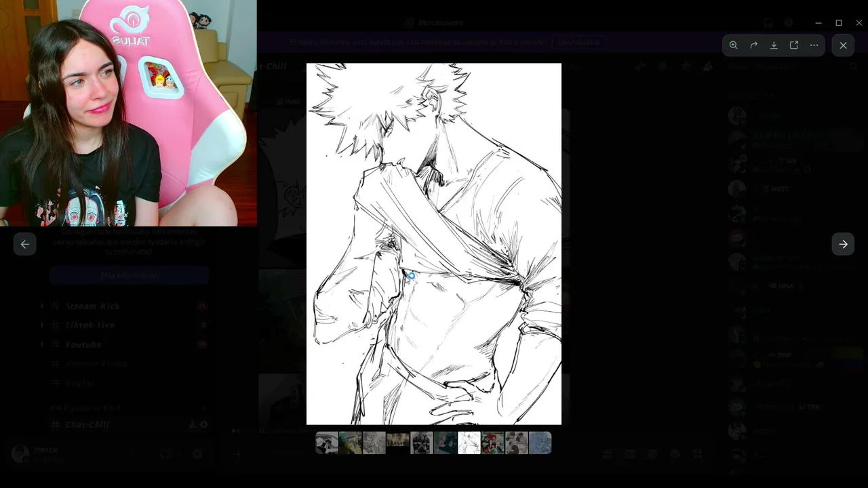Viewport: 868px width, 488px height.
Task: Select the fifth thumbnail with crossed straps
Action: point(422,443)
